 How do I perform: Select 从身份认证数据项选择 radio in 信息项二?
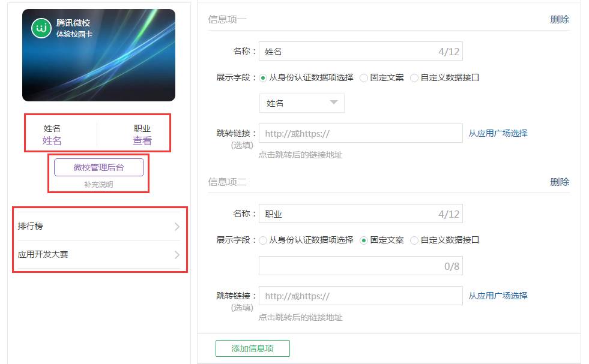(263, 240)
